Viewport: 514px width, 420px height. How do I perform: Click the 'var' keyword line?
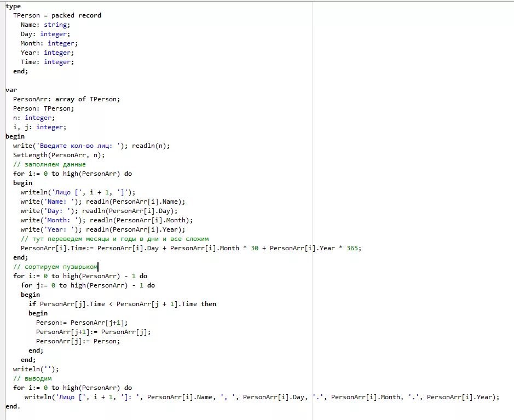click(x=11, y=90)
